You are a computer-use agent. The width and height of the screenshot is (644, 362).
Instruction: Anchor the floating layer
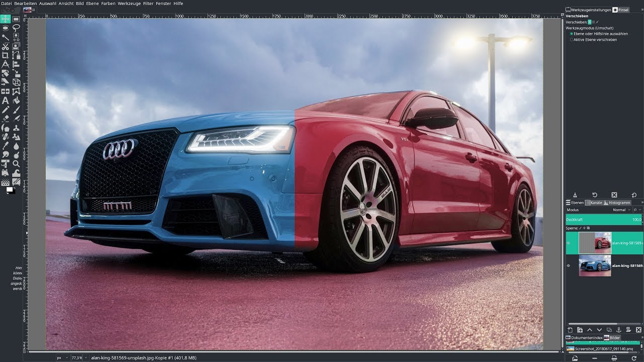pos(619,330)
